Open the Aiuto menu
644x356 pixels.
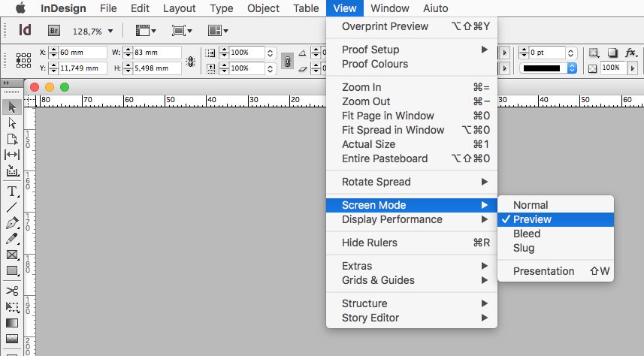pos(436,8)
